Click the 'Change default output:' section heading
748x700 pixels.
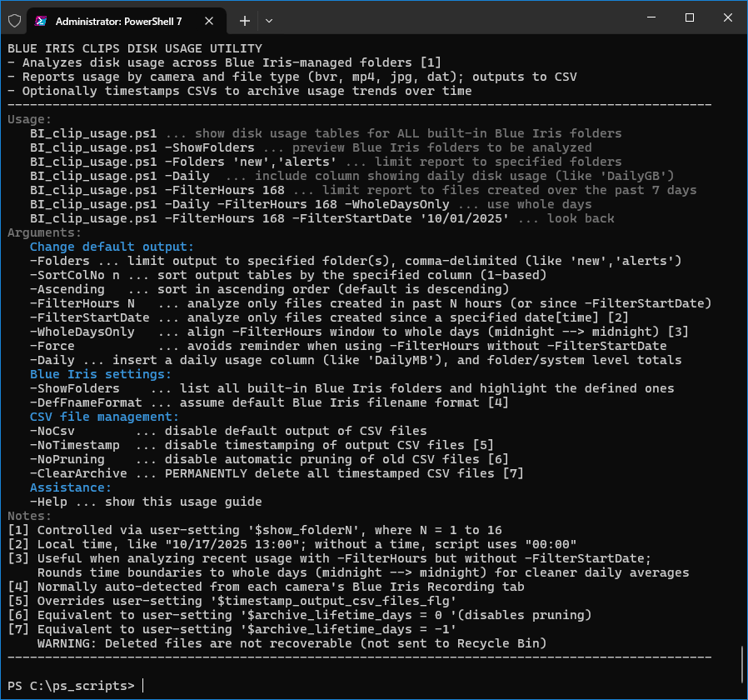(112, 247)
